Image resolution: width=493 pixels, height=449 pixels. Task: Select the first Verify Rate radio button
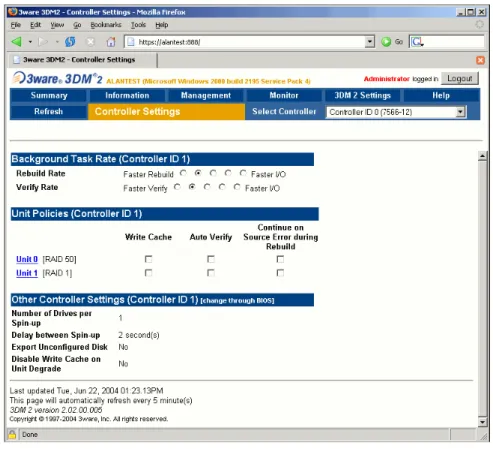pyautogui.click(x=177, y=187)
